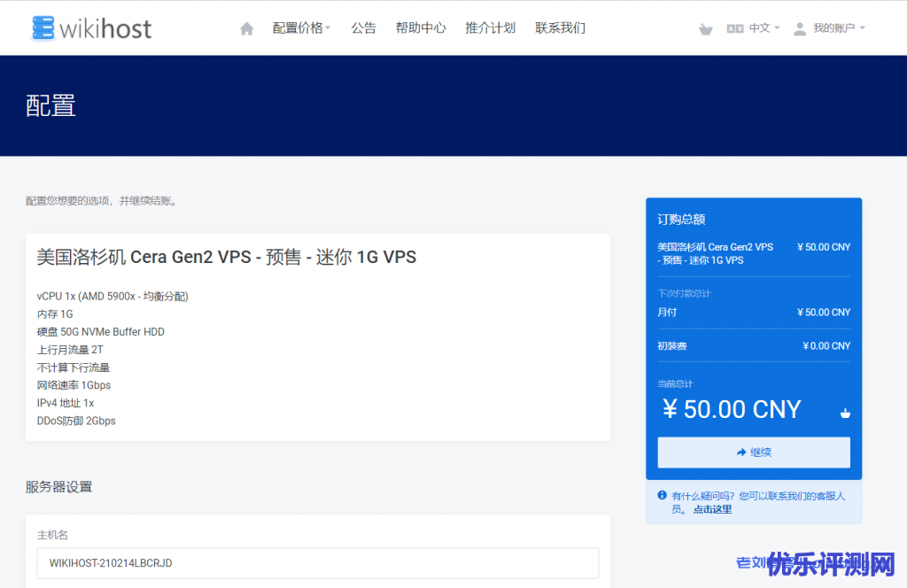
Task: Click the 月付 ¥ 50.00 CNY row
Action: click(754, 313)
